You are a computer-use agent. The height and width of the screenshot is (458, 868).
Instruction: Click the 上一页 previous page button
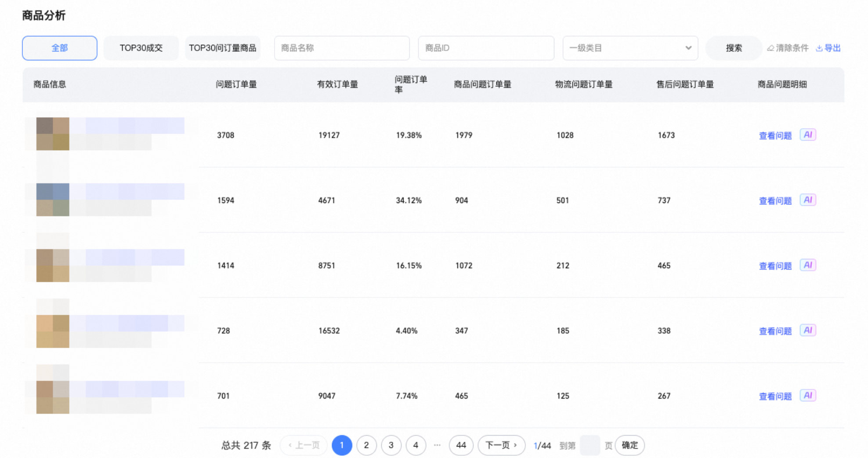click(x=304, y=445)
